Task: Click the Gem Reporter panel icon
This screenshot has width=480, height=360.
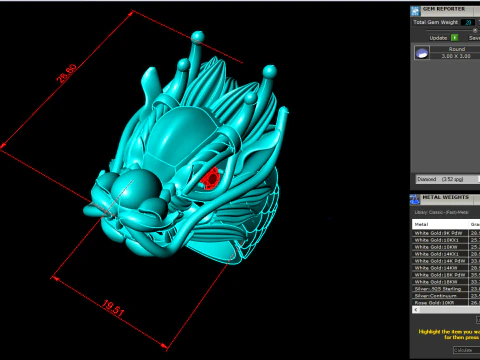Action: 415,11
